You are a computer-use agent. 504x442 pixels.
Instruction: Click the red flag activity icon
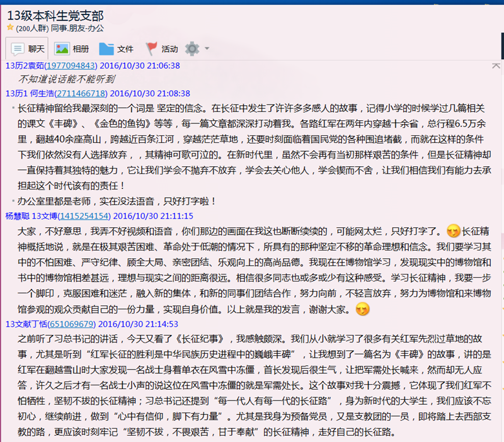pos(152,48)
